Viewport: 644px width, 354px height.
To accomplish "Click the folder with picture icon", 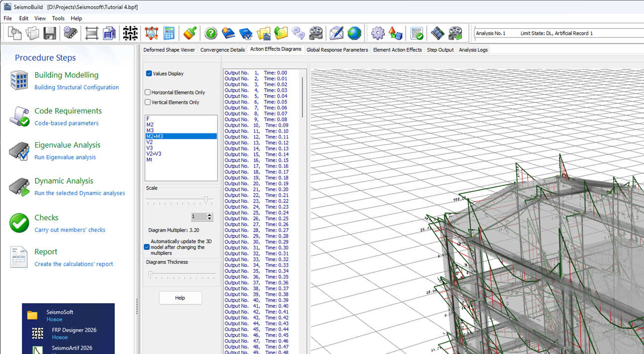I will point(264,33).
